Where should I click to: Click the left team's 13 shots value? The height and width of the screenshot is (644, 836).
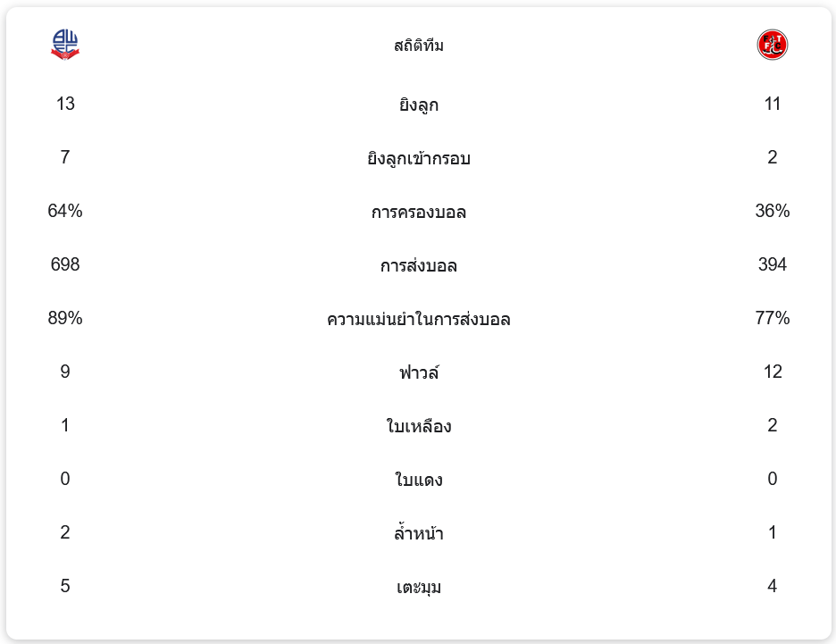(65, 104)
